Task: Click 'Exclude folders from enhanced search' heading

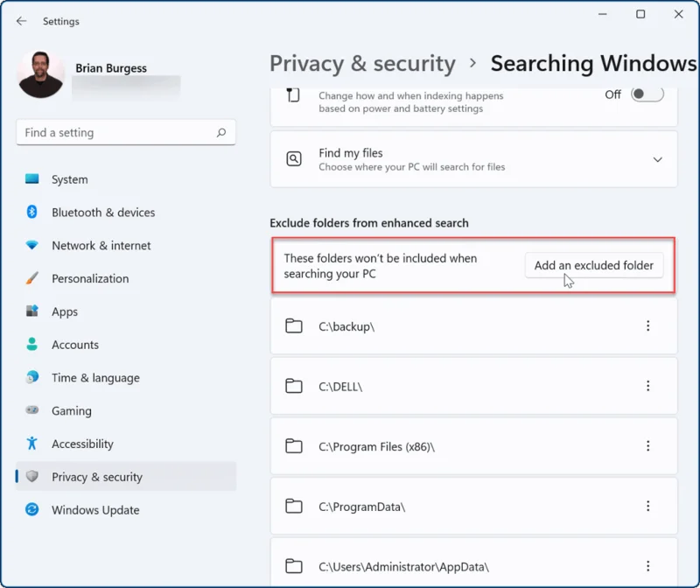Action: 369,223
